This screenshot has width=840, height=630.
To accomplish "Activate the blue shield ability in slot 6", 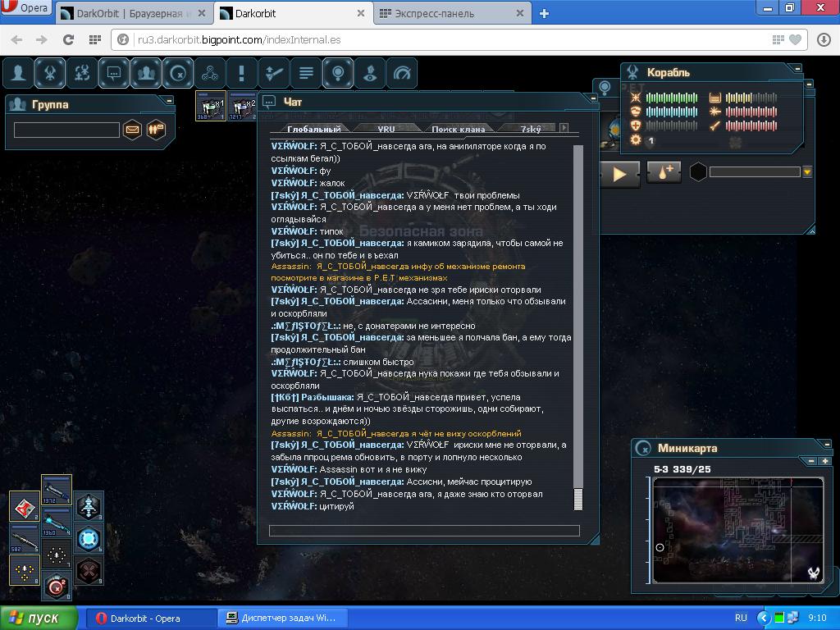I will [89, 538].
